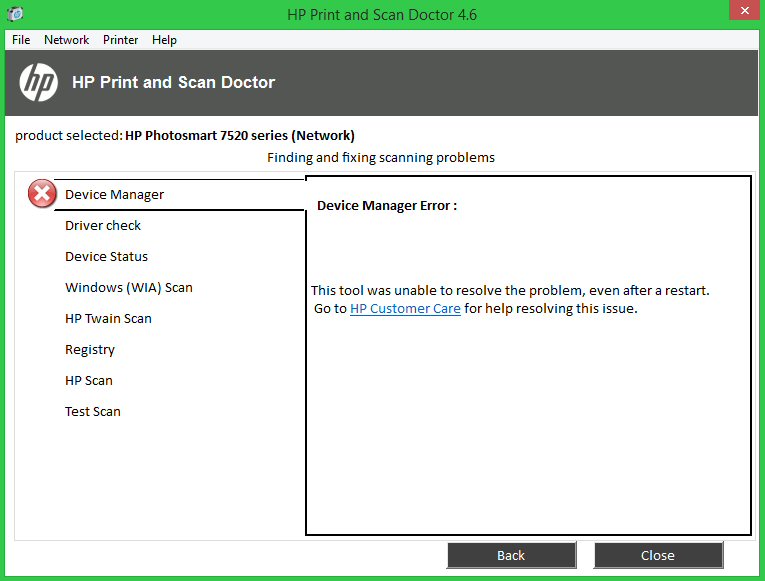
Task: Open the File menu
Action: (21, 40)
